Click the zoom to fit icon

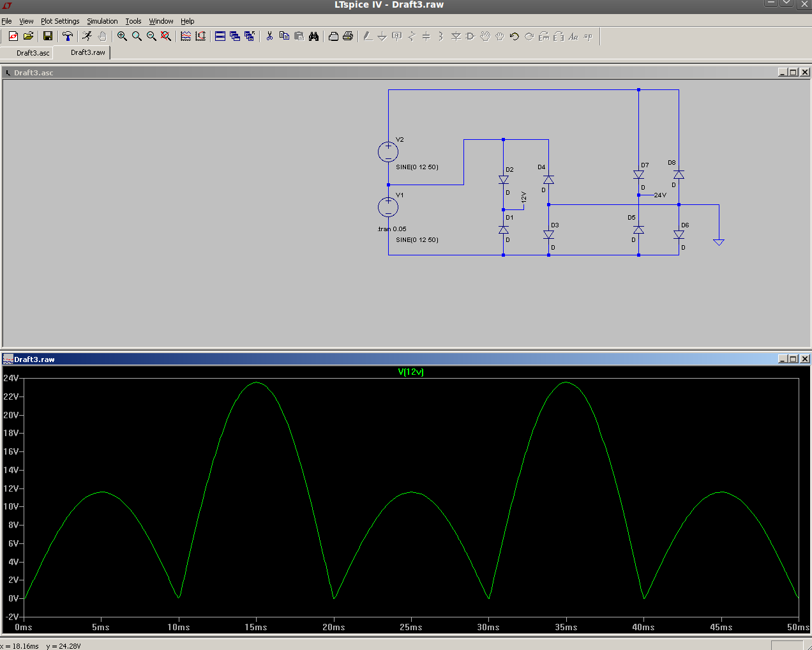tap(166, 36)
